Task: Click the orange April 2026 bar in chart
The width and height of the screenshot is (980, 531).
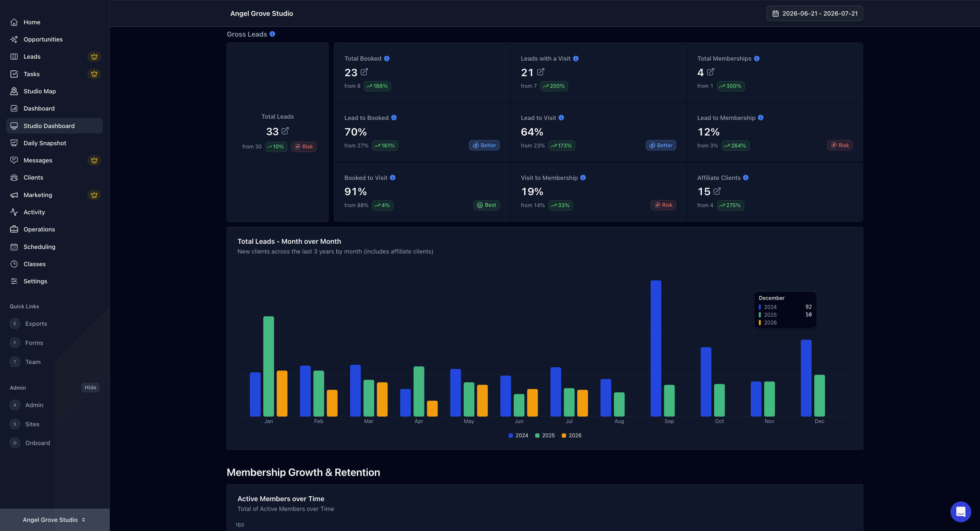Action: (432, 408)
